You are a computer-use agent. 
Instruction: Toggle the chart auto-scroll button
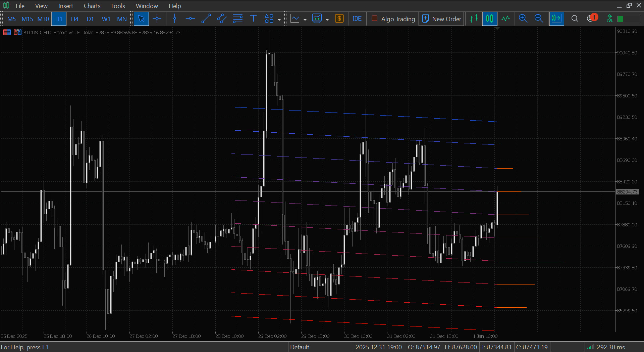(x=556, y=19)
